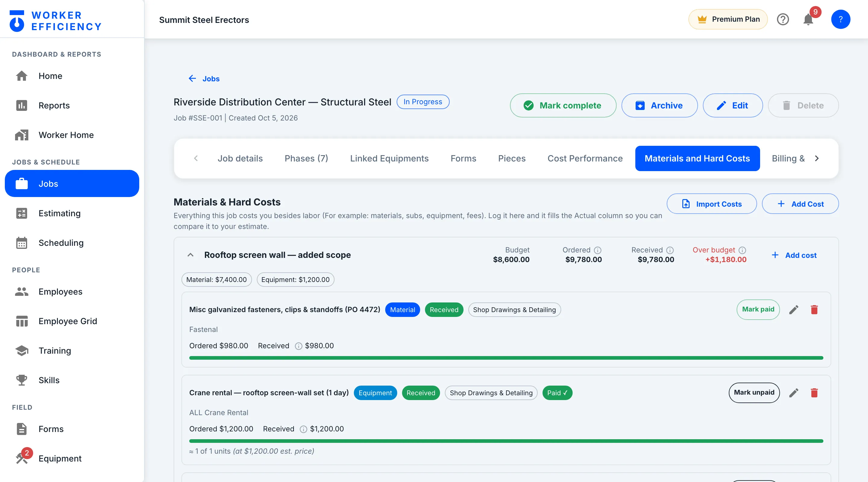Viewport: 868px width, 482px height.
Task: Open Estimating in the sidebar
Action: [72, 213]
